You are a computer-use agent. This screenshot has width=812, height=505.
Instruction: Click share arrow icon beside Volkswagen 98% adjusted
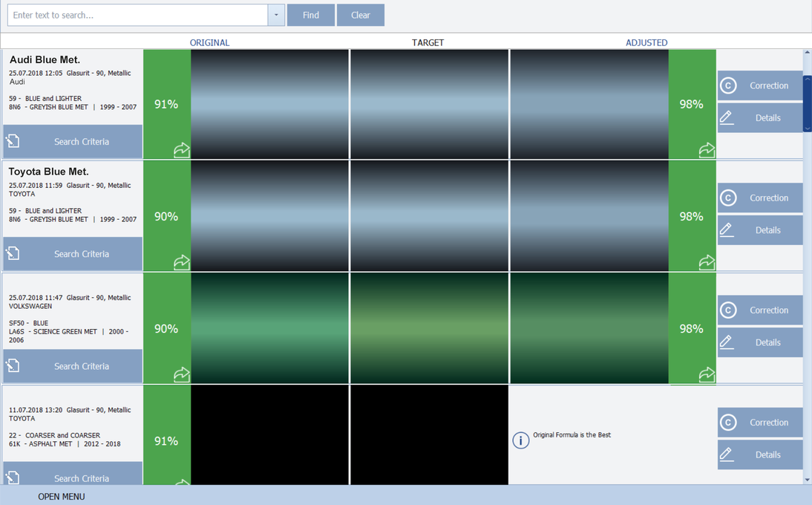point(707,374)
